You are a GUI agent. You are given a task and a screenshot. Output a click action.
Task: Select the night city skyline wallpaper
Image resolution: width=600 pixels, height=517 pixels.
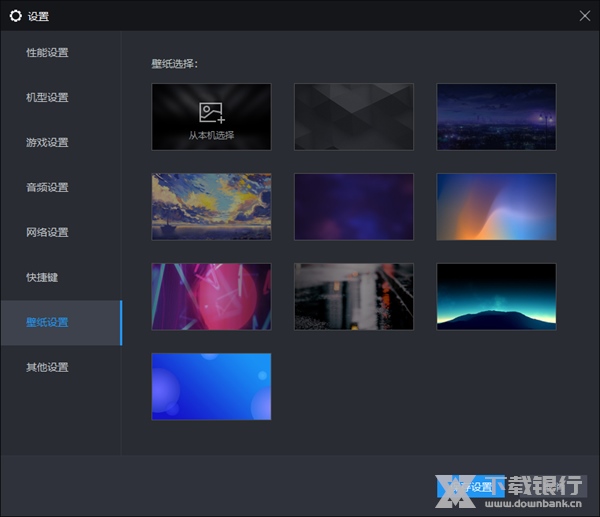pos(496,117)
